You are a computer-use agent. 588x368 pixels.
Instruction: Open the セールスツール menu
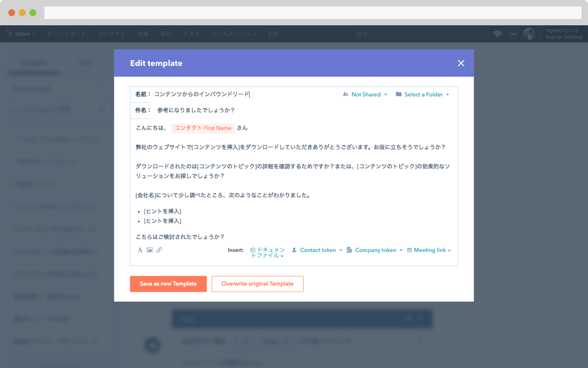pos(234,34)
